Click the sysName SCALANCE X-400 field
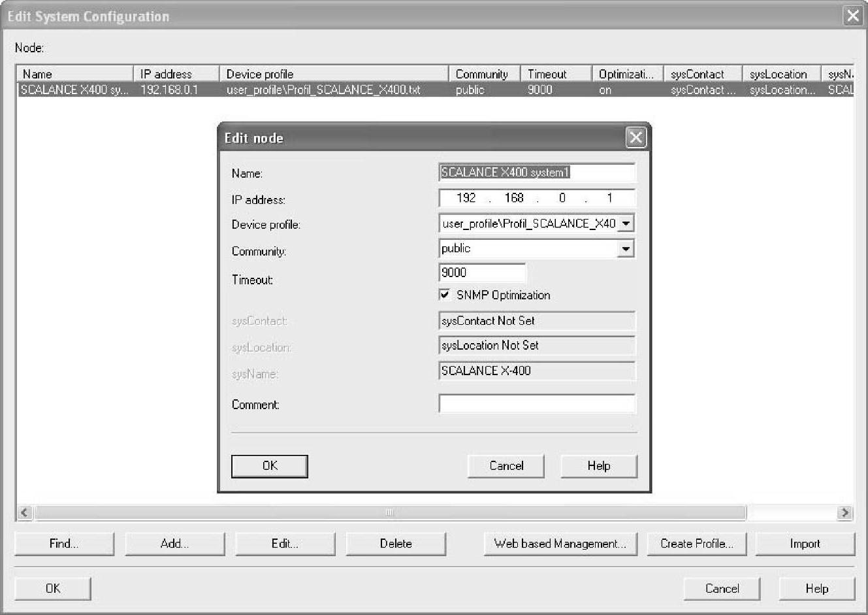The image size is (868, 615). point(537,371)
